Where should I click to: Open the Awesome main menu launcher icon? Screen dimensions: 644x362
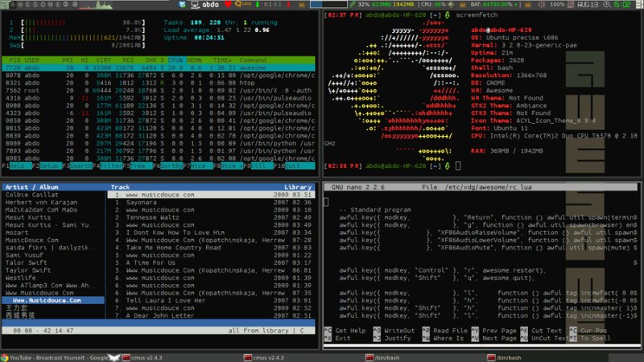click(x=4, y=4)
